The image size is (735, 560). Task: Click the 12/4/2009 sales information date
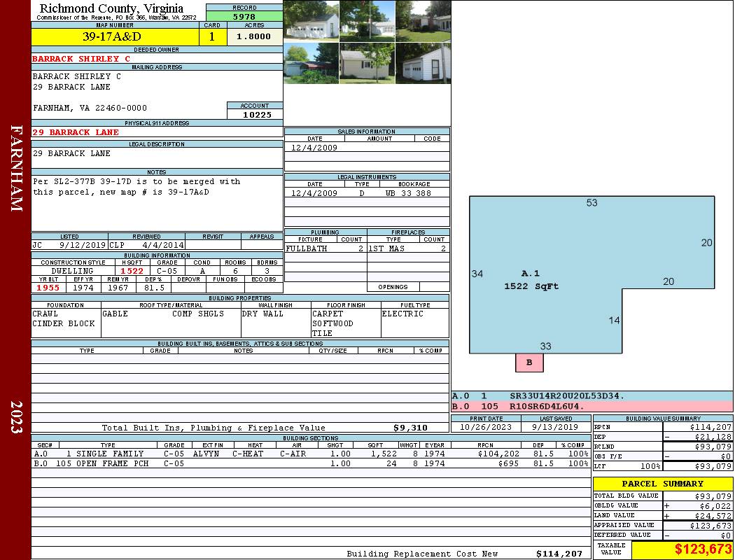(314, 148)
